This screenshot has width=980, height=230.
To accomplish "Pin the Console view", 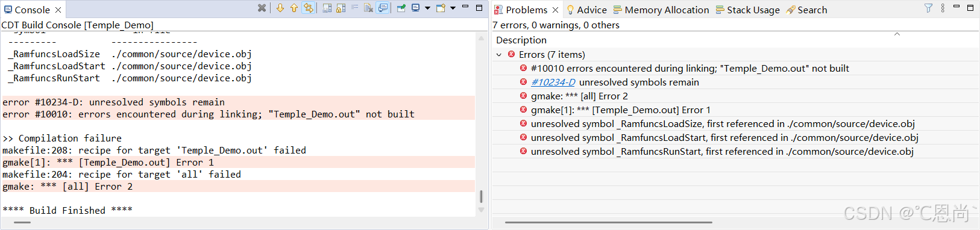I will point(401,8).
